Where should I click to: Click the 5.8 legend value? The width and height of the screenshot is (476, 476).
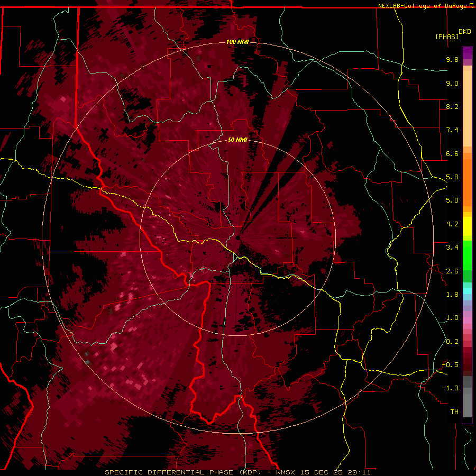452,177
